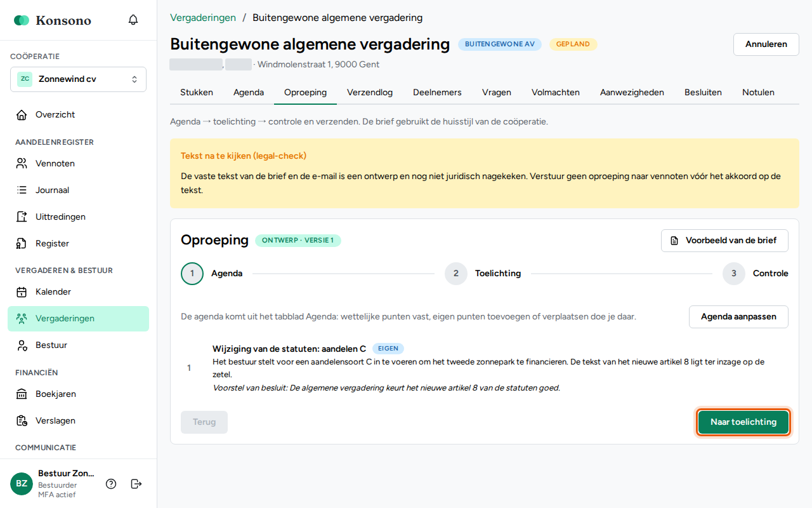Switch to the Stukken tab
Screen dimensions: 812x508
[x=197, y=93]
